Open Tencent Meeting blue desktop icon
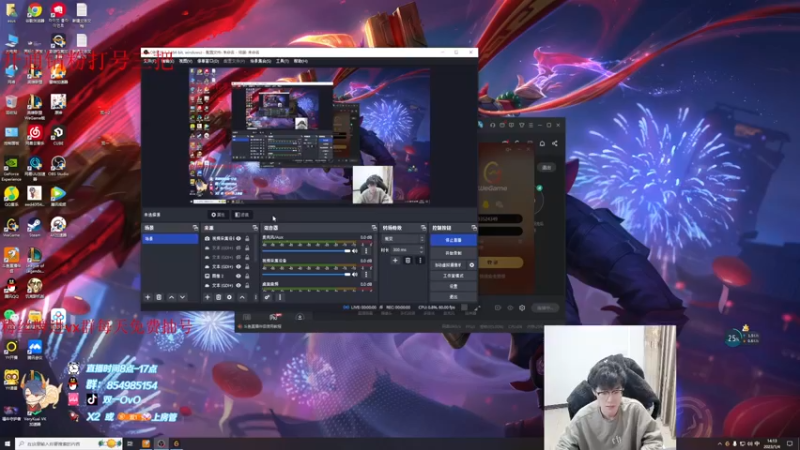The image size is (800, 450). 35,348
